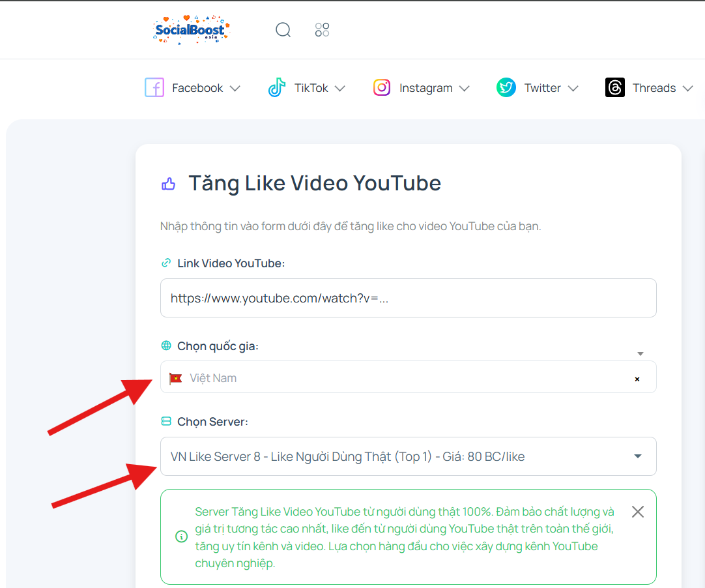
Task: Click the Instagram icon in navigation
Action: point(382,87)
